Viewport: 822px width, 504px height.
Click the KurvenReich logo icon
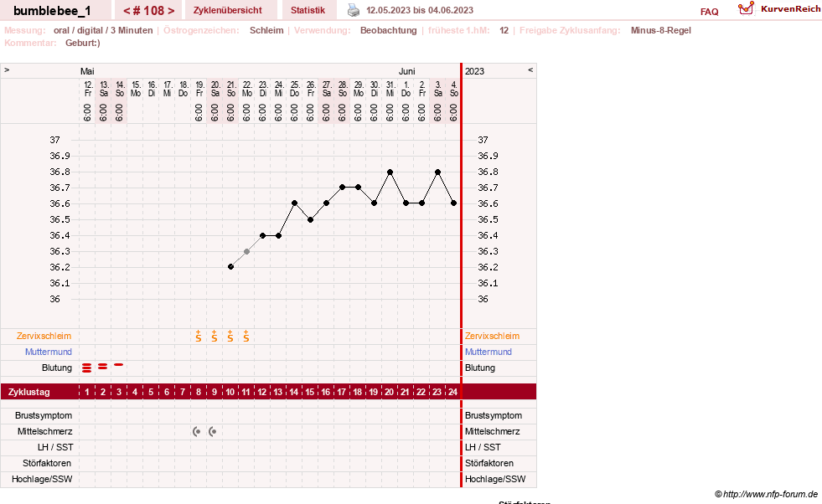point(746,8)
